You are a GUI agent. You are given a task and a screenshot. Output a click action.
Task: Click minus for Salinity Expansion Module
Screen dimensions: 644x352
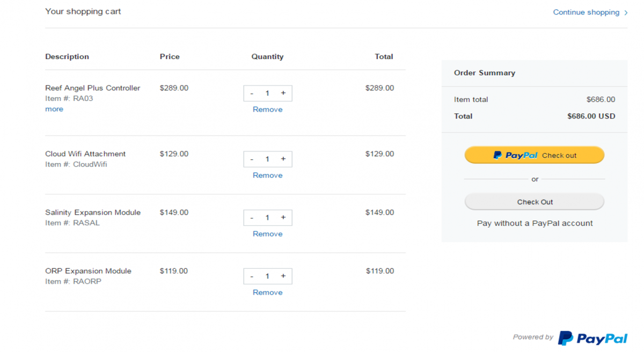click(x=252, y=217)
